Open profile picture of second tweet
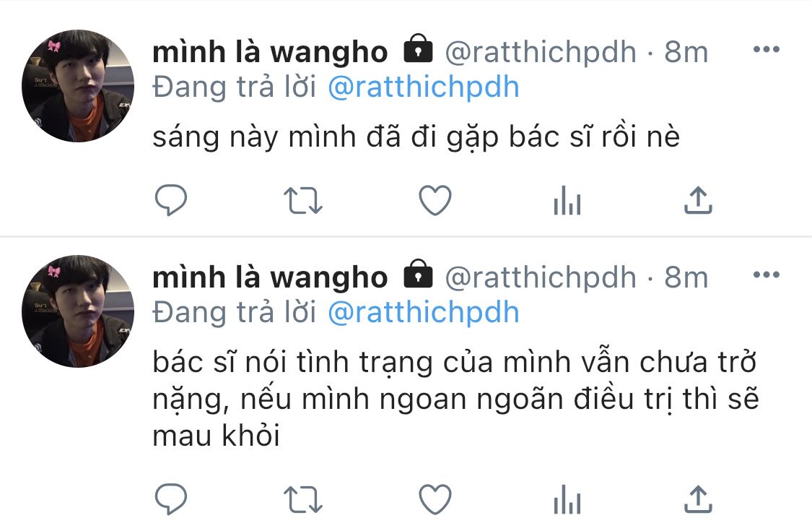 (78, 311)
